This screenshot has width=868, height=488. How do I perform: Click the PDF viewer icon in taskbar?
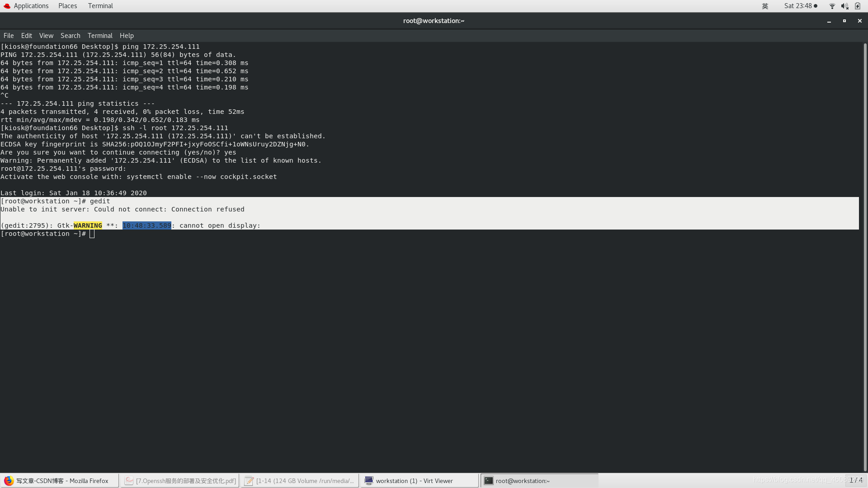pyautogui.click(x=129, y=481)
